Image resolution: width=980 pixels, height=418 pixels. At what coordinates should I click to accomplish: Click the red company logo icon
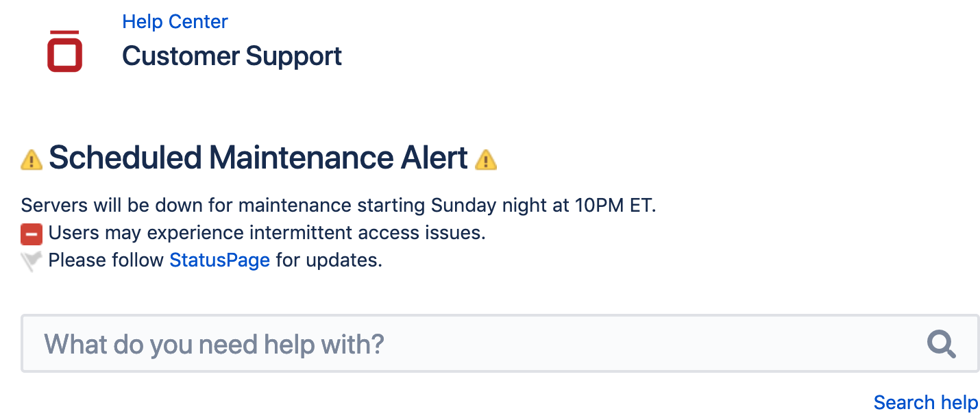[x=64, y=51]
